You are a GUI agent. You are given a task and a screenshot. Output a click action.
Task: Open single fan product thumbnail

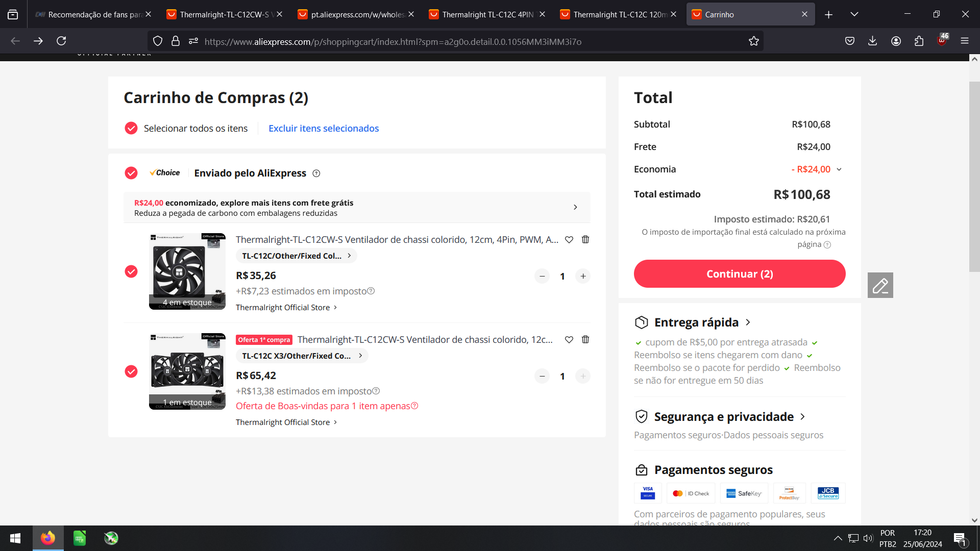187,271
